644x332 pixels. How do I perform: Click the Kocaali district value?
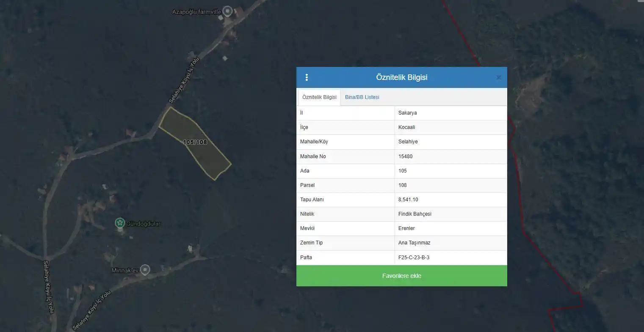coord(406,127)
